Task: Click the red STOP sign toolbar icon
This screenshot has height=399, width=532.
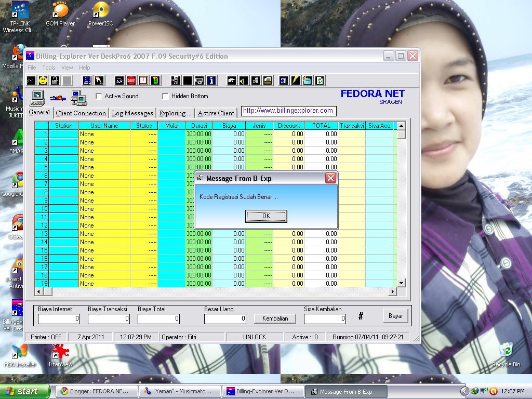Action: (x=131, y=81)
